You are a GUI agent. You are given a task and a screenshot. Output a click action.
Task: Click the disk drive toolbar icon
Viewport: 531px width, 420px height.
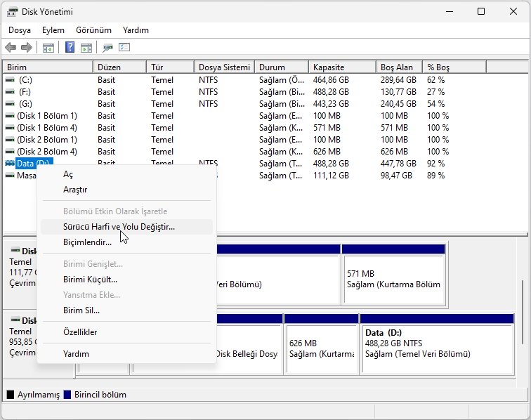107,48
